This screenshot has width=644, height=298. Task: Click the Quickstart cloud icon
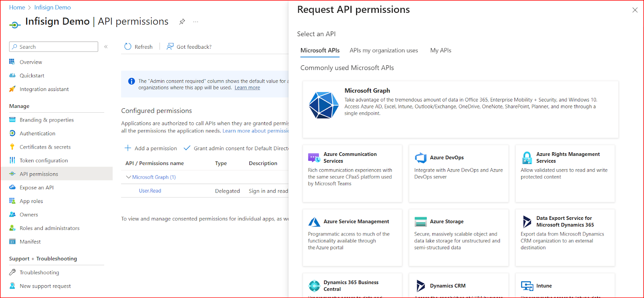point(12,75)
